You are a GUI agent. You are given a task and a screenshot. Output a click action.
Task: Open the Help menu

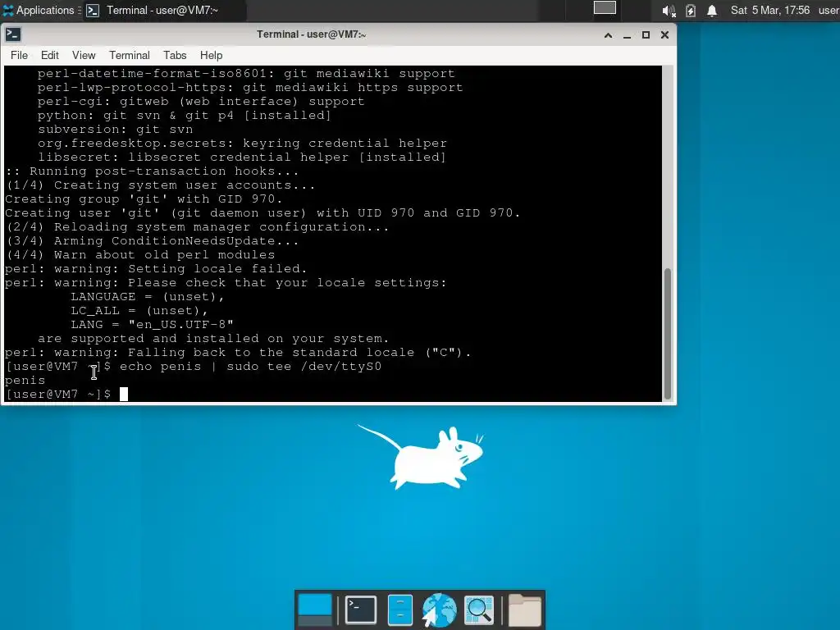click(211, 55)
